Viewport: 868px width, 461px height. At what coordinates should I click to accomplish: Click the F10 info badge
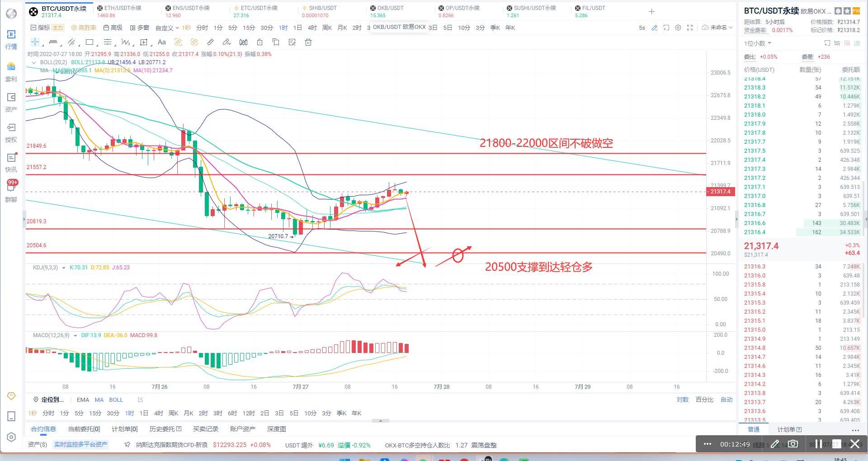coord(856,11)
